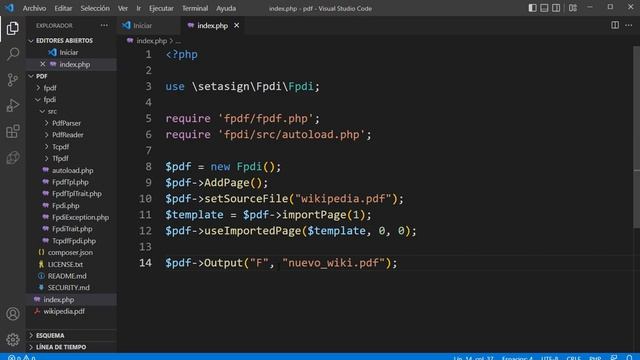Open the Selección menu
This screenshot has height=360, width=640.
click(95, 8)
